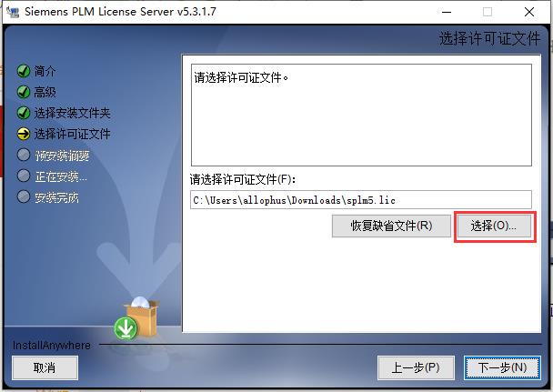
Task: Click the green checkmark beside 高级
Action: pyautogui.click(x=24, y=92)
